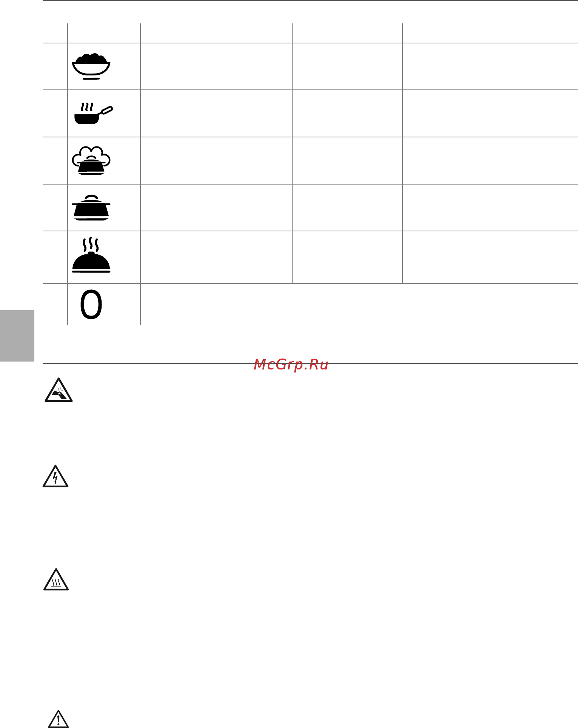
Task: Click the blank cell next to zero symbol
Action: click(x=359, y=304)
